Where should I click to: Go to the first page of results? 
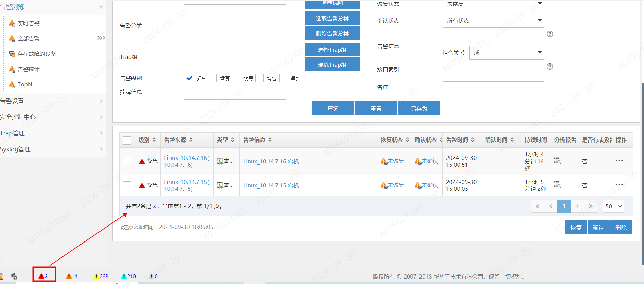coord(537,206)
